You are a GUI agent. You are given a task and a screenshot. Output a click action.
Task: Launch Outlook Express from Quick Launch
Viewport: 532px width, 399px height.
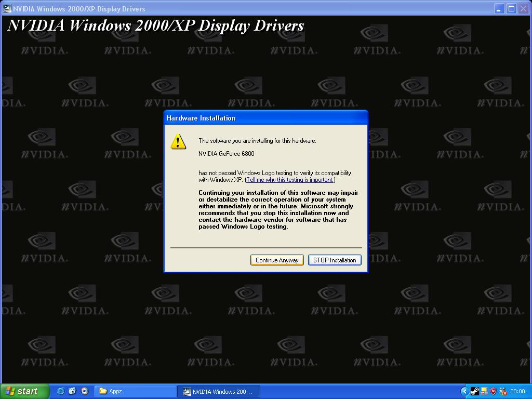[x=72, y=391]
